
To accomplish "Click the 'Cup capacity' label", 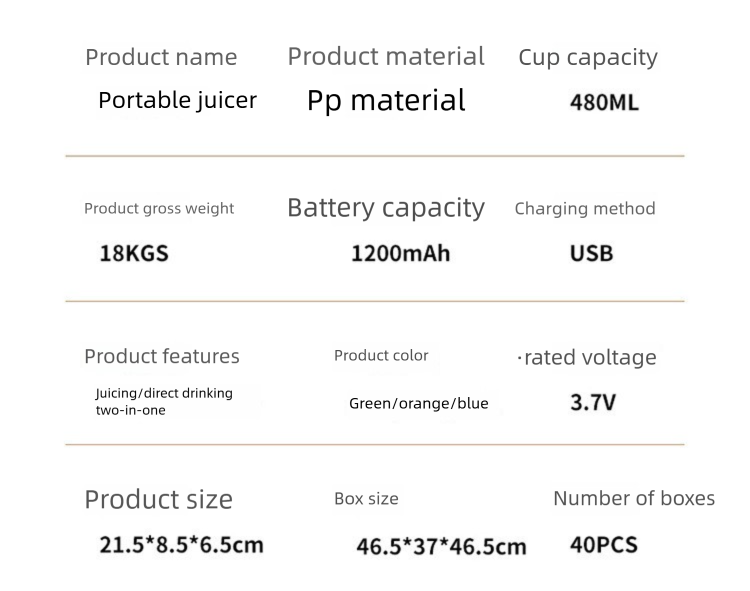I will (x=588, y=57).
